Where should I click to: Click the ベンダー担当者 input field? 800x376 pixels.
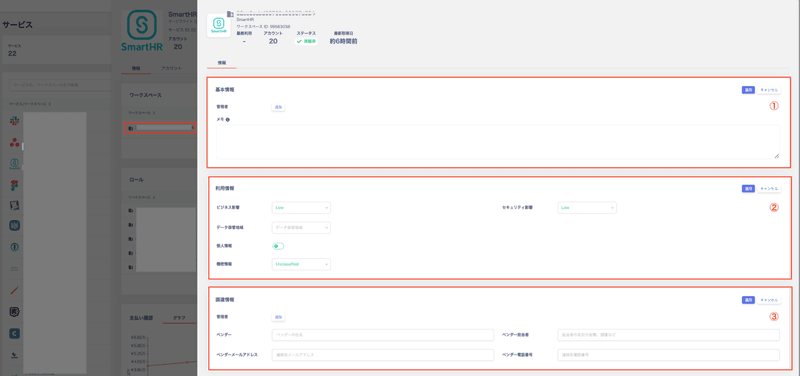tap(668, 335)
